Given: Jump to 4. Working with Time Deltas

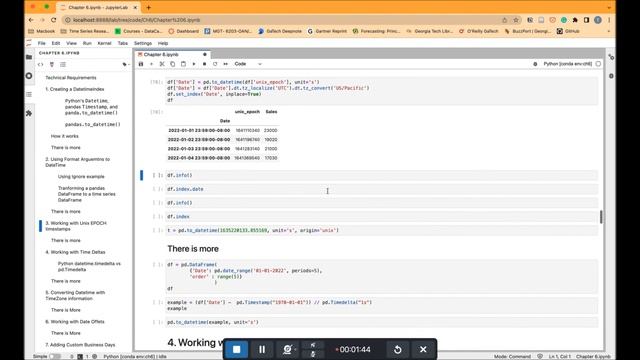Looking at the screenshot, I should [75, 252].
